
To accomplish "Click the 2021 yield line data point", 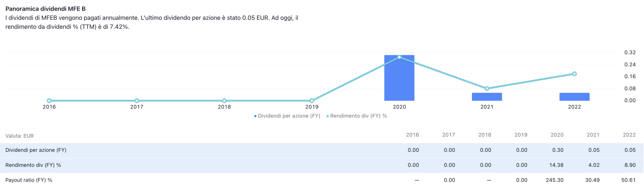I will coord(487,89).
